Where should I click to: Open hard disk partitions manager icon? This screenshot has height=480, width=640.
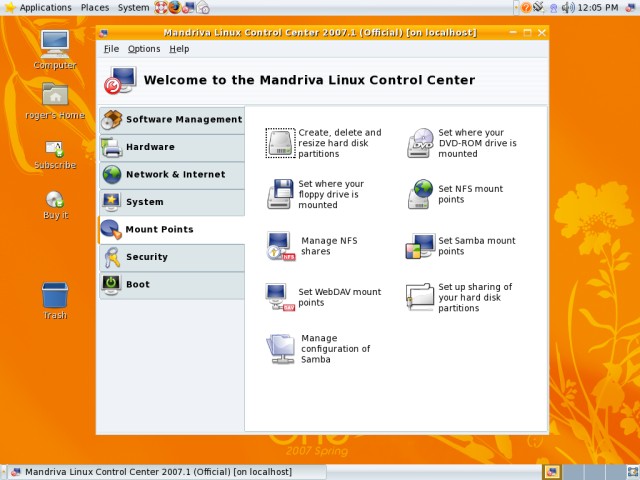click(x=281, y=144)
